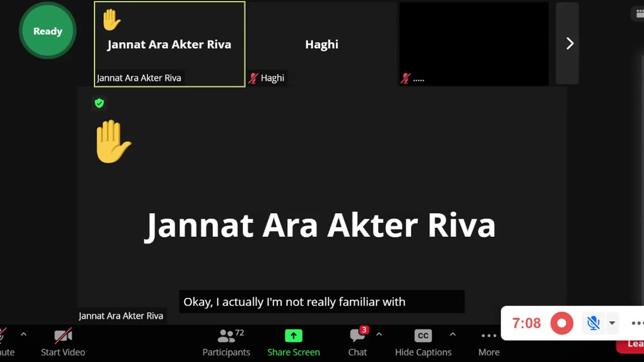The height and width of the screenshot is (362, 644).
Task: Open recorder more options dots
Action: point(637,323)
